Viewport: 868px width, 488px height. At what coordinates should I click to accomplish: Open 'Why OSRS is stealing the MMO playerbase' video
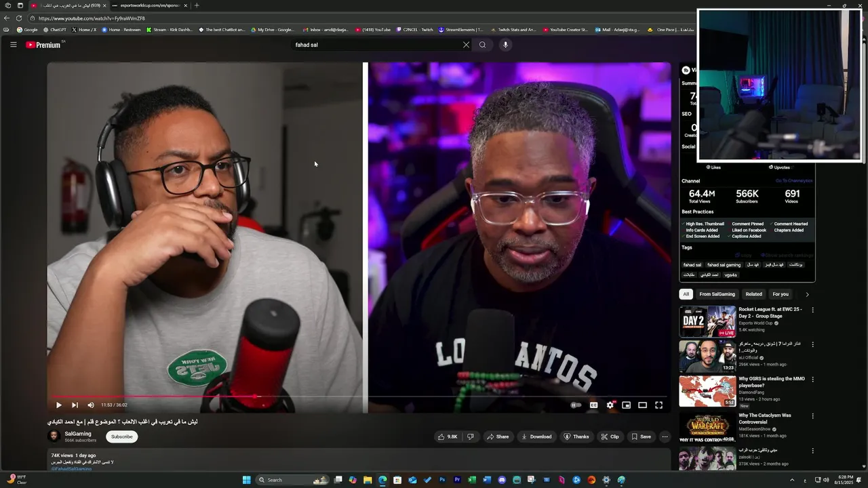coord(772,382)
